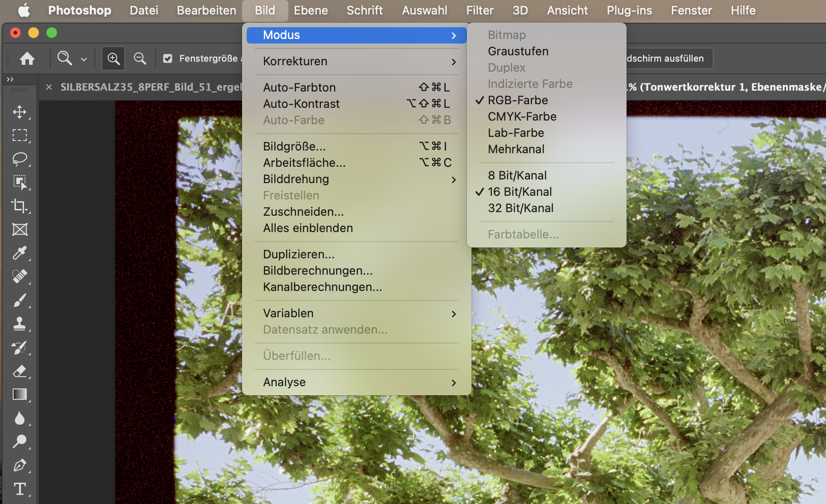The width and height of the screenshot is (826, 504).
Task: Select the Lasso tool
Action: (x=19, y=159)
